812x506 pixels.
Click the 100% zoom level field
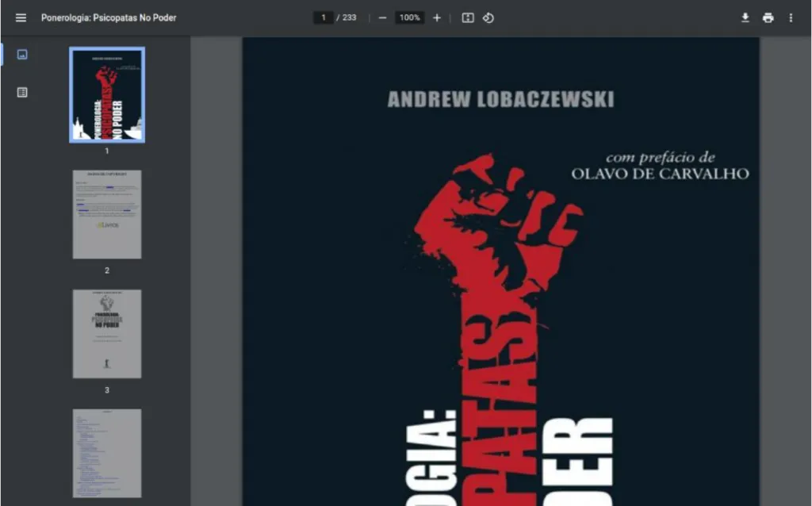tap(409, 17)
